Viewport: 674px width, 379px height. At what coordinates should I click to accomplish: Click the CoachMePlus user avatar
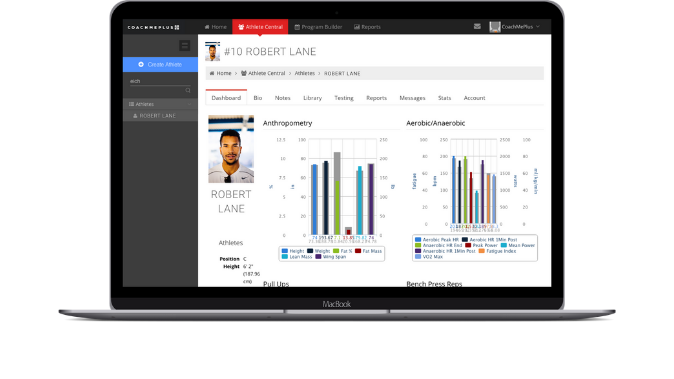[x=495, y=27]
